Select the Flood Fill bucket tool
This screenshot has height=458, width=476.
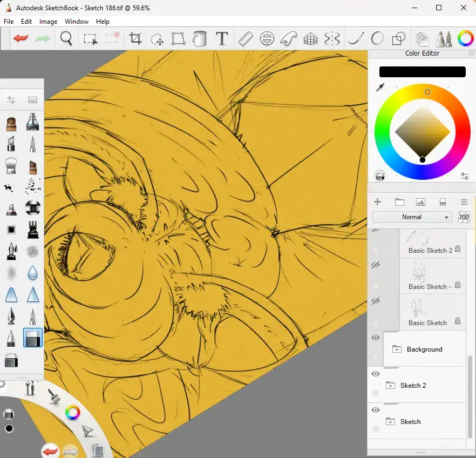point(200,39)
